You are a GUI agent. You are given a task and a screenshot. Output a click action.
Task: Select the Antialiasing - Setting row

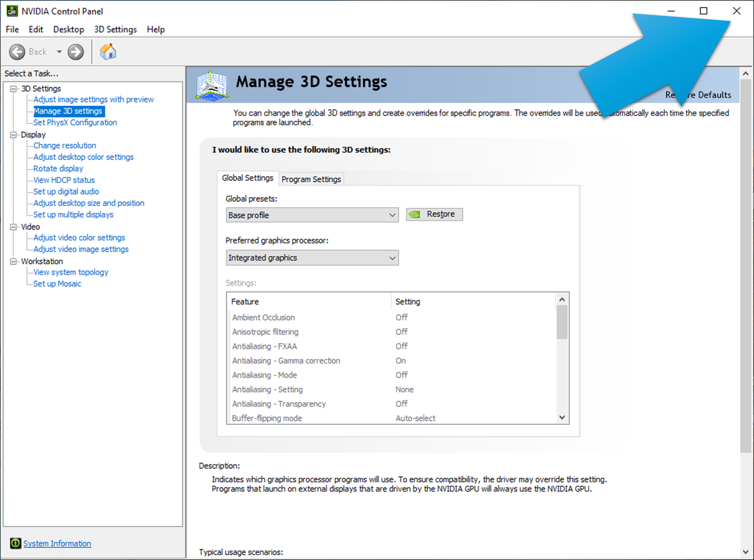click(391, 390)
